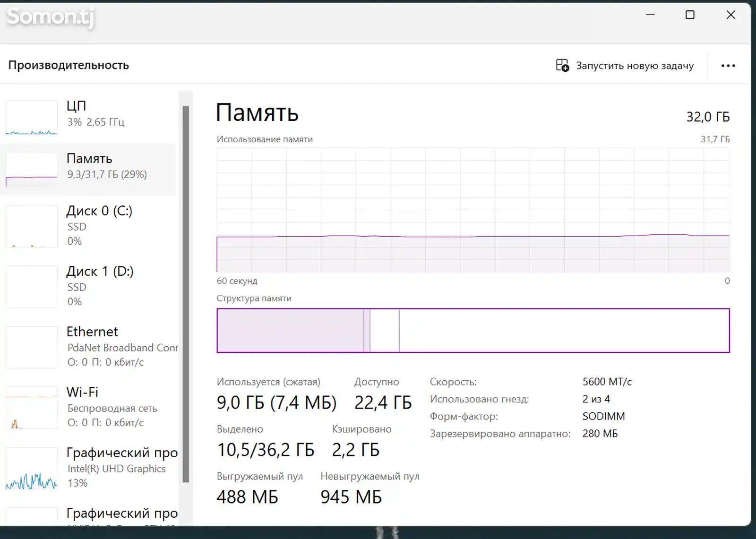Click the Wi-Fi activity mini graph thumbnail
Viewport: 756px width, 539px height.
tap(32, 408)
